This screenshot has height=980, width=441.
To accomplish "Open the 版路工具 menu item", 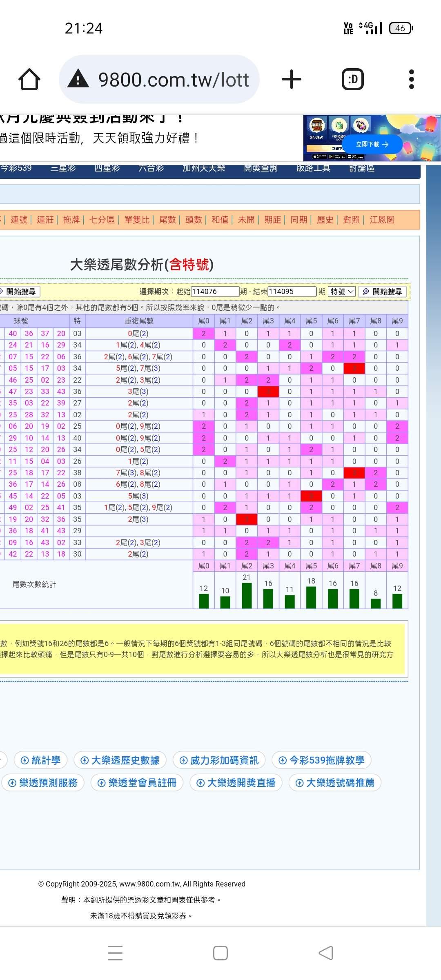I will 313,168.
